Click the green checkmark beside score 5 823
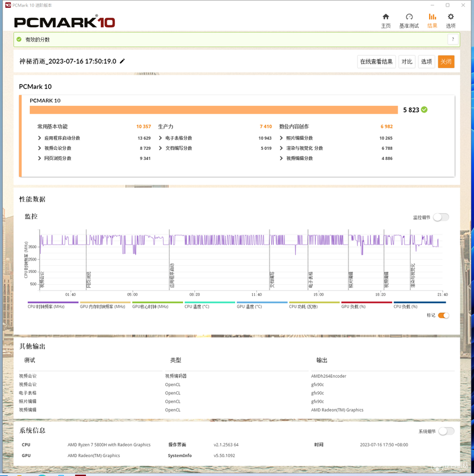Image resolution: width=474 pixels, height=476 pixels. [x=424, y=110]
